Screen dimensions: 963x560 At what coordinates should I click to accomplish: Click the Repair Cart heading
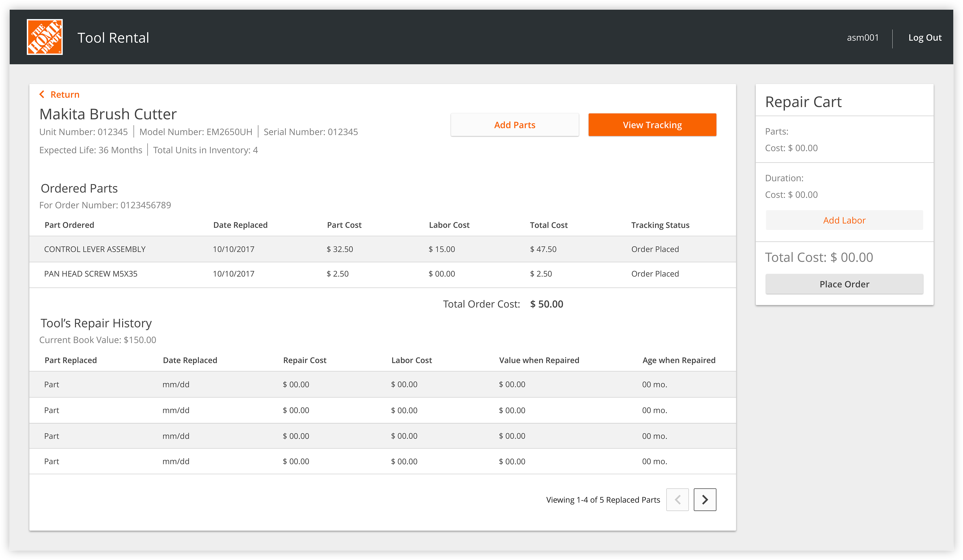coord(803,102)
